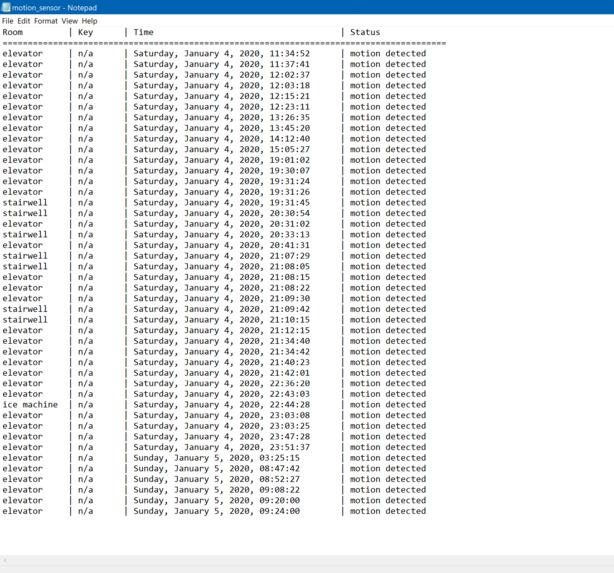
Task: Click the timestamp ending 19:31:26
Action: 222,192
